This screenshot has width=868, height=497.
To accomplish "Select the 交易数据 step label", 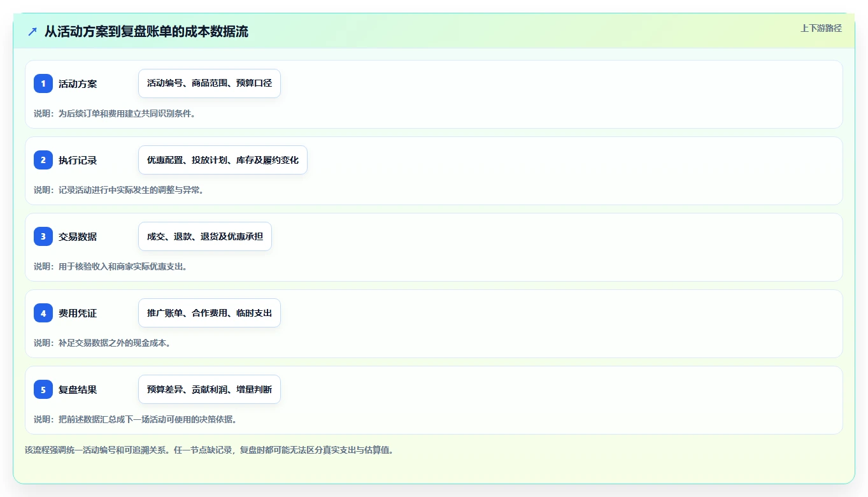I will (78, 236).
